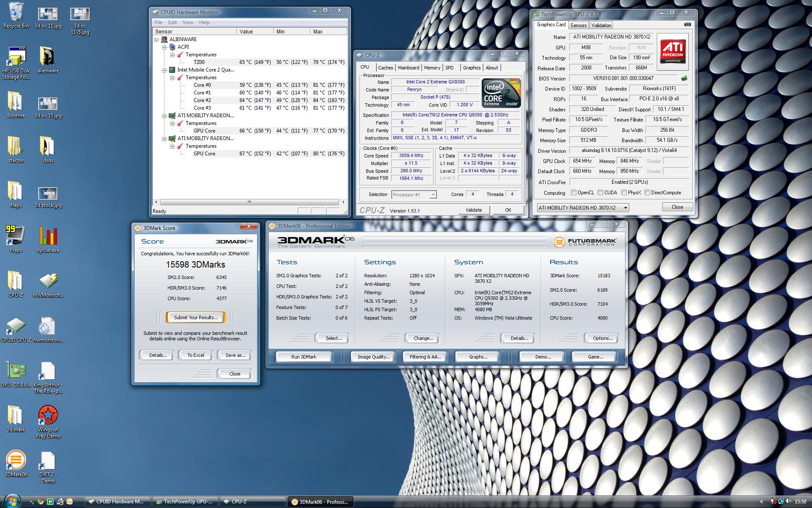The width and height of the screenshot is (812, 508).
Task: Launch the GPU-Z.0.3.8 desktop icon
Action: point(16,375)
